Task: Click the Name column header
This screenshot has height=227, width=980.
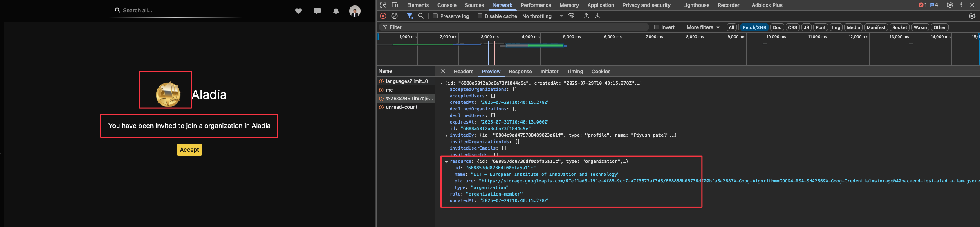Action: 406,71
